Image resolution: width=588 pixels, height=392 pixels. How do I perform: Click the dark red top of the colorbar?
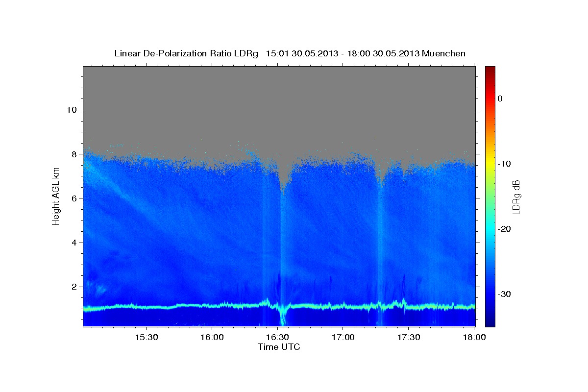(x=490, y=70)
